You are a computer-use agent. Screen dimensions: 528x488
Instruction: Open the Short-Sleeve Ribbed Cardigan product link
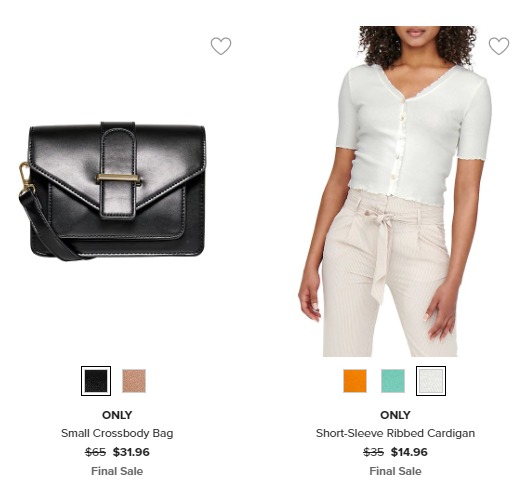[395, 433]
